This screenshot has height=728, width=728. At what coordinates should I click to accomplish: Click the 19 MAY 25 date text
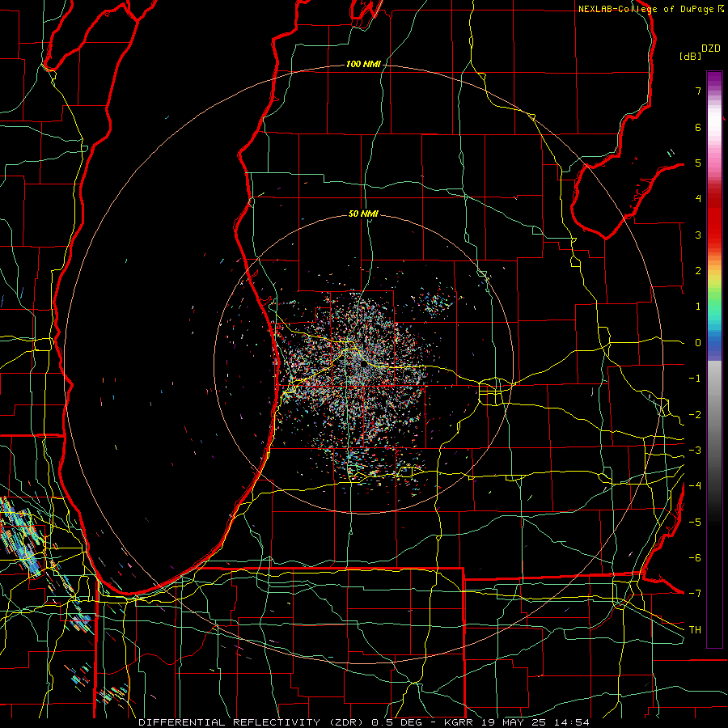(x=514, y=722)
